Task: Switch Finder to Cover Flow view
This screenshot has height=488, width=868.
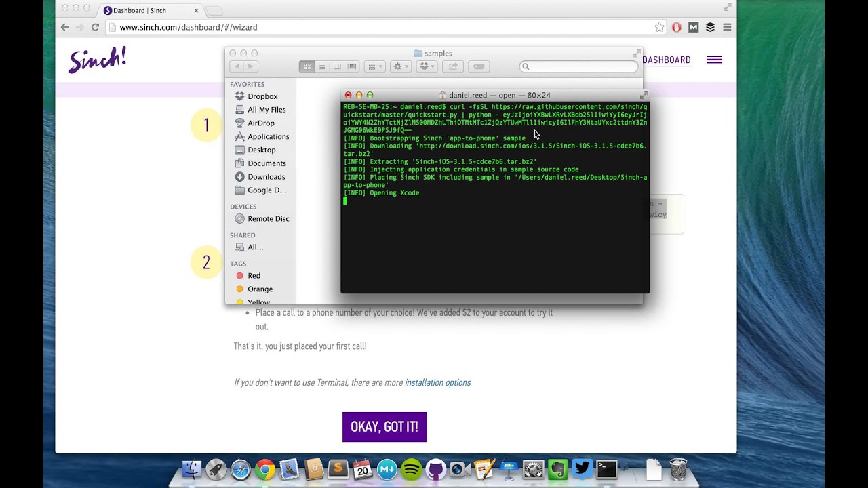Action: (x=352, y=66)
